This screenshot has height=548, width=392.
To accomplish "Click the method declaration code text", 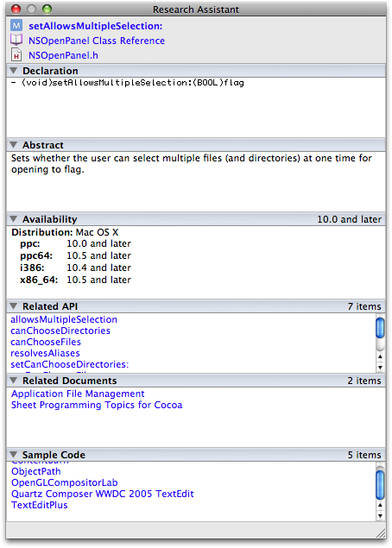I will point(128,83).
